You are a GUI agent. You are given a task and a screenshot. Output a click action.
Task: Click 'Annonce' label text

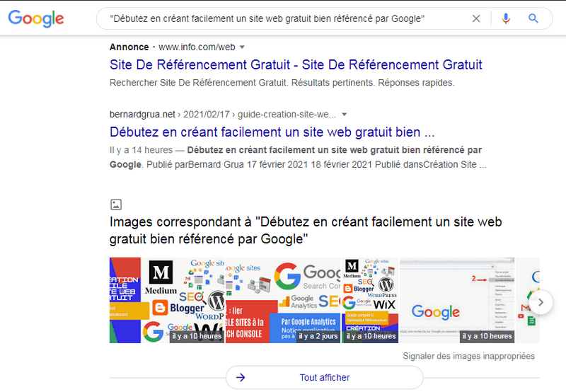(x=129, y=47)
